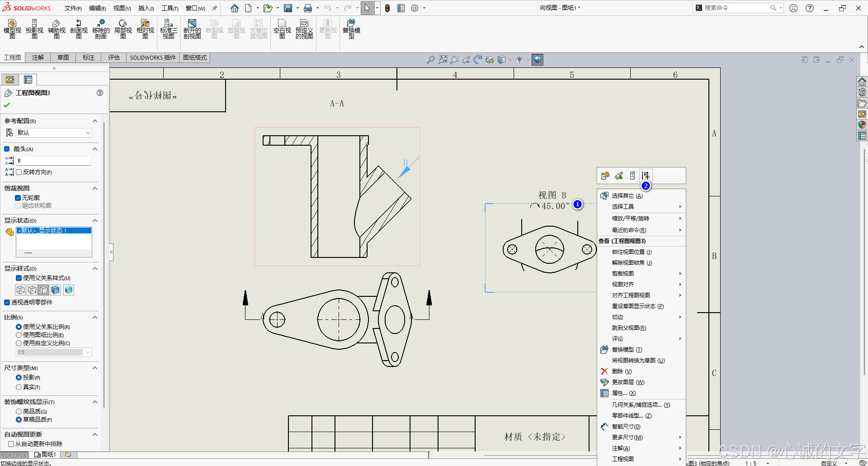The width and height of the screenshot is (868, 466).
Task: Collapse the 尺寸类型 section
Action: coord(95,368)
